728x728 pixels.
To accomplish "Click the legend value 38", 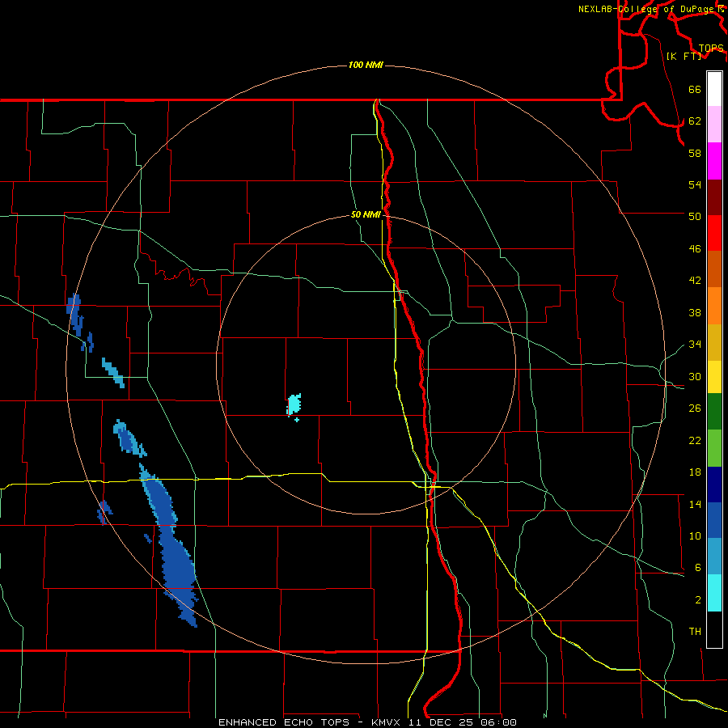I will (695, 312).
